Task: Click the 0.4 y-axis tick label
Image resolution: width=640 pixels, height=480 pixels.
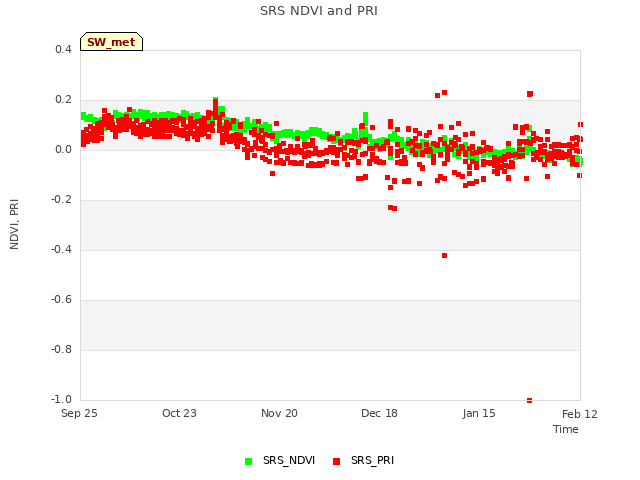Action: [x=63, y=49]
